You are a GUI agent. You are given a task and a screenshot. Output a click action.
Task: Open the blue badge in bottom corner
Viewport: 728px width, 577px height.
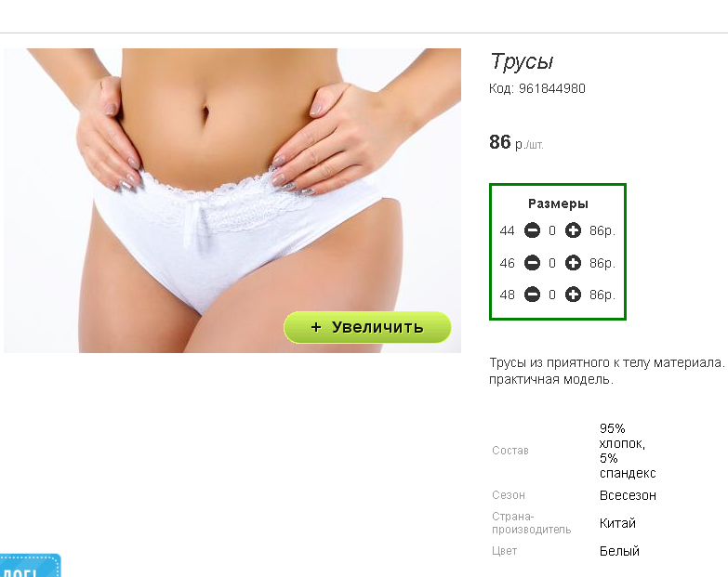coord(30,566)
